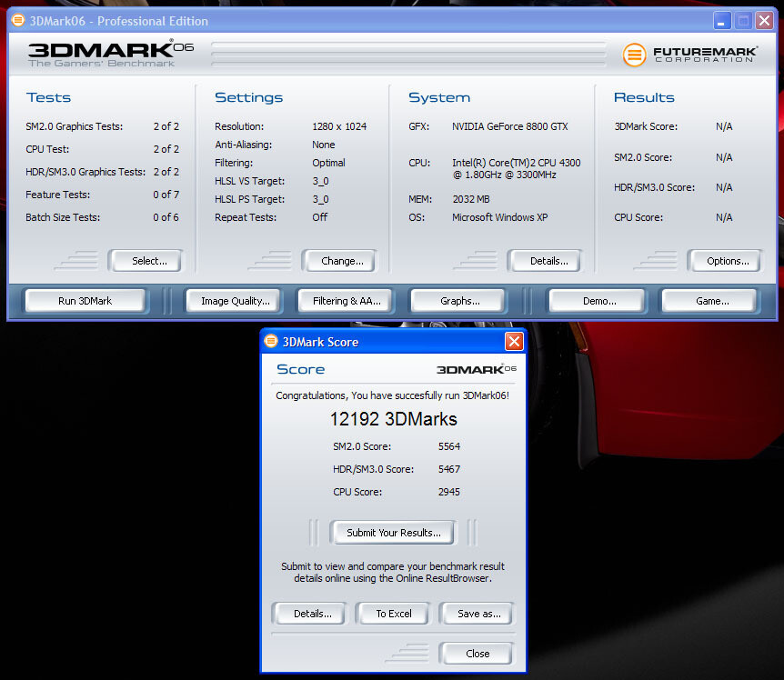Viewport: 784px width, 680px height.
Task: Click the Score heading in the dialog
Action: point(301,369)
